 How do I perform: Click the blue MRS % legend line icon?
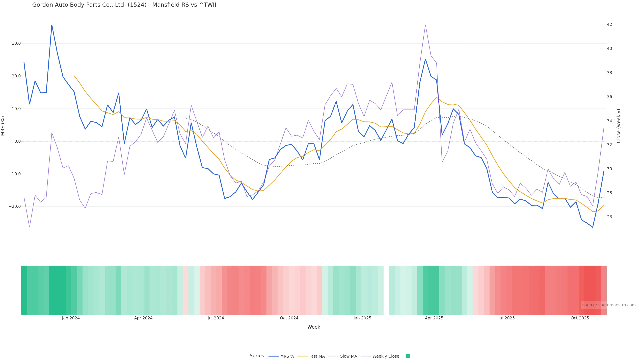(x=274, y=356)
